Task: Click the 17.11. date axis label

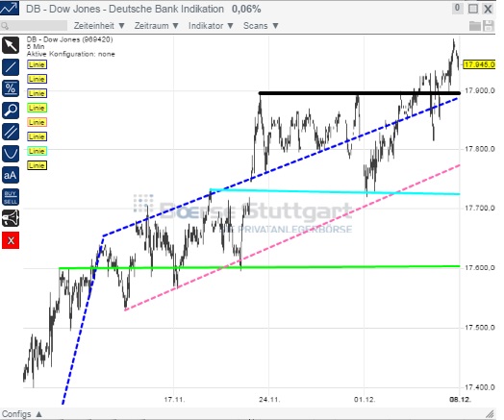Action: click(x=174, y=400)
